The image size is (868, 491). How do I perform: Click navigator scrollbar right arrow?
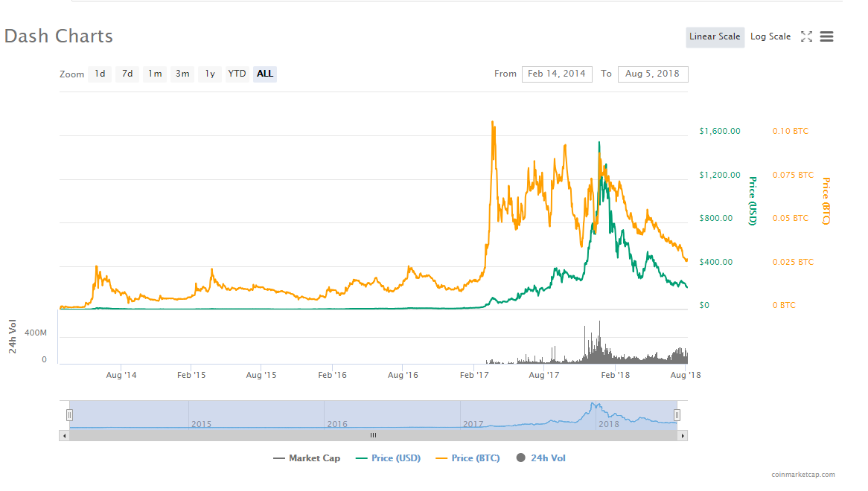pos(683,436)
